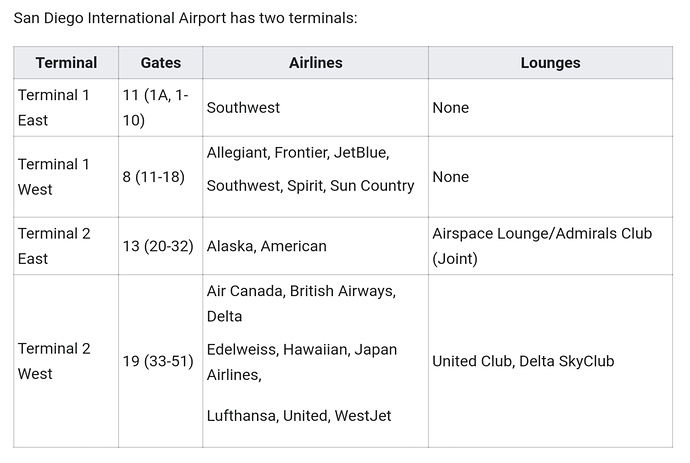Click the Lufthansa, United, WestJet line
690x463 pixels.
tap(299, 415)
